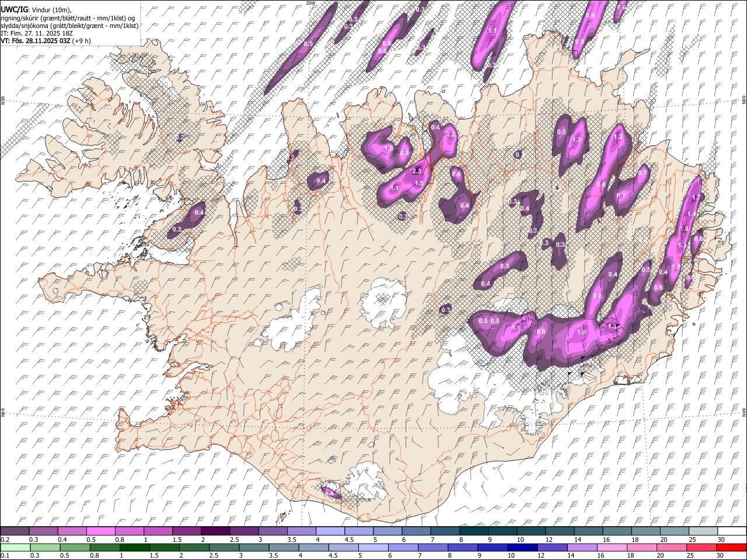Pick the medium green 0.5 swatch, lower legend row
The width and height of the screenshot is (747, 560).
click(75, 548)
